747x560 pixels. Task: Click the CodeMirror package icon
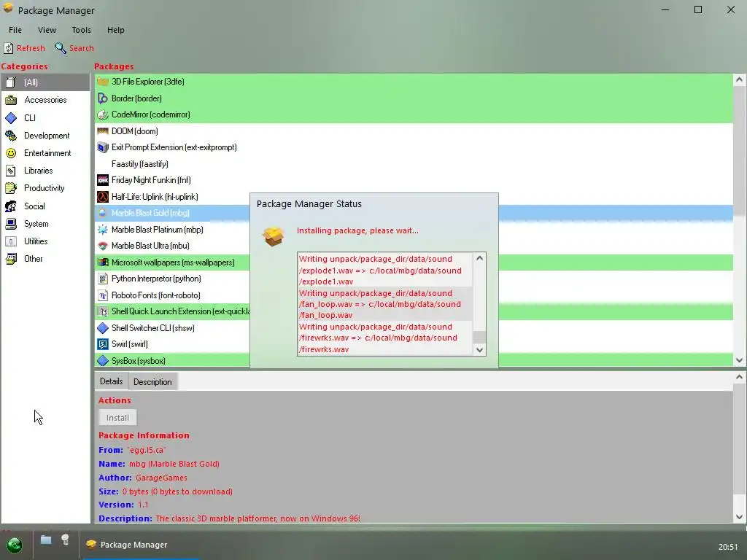click(x=103, y=114)
